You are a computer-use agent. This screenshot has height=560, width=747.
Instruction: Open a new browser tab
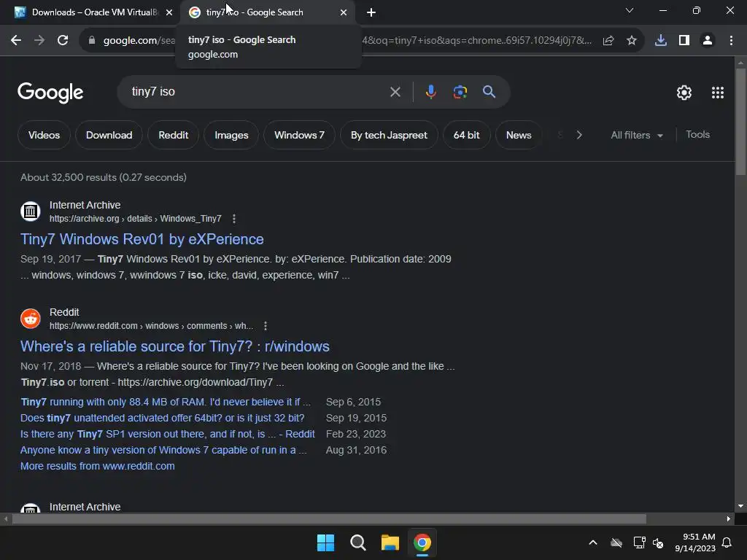pos(371,12)
